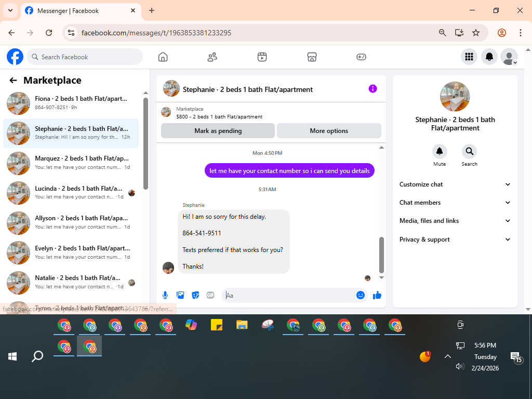Open Windows taskbar search

pyautogui.click(x=37, y=356)
